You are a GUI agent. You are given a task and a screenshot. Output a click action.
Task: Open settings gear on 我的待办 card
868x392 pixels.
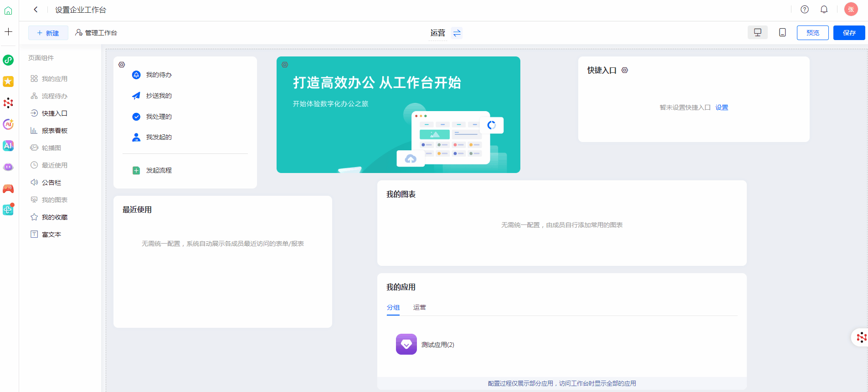(x=122, y=65)
